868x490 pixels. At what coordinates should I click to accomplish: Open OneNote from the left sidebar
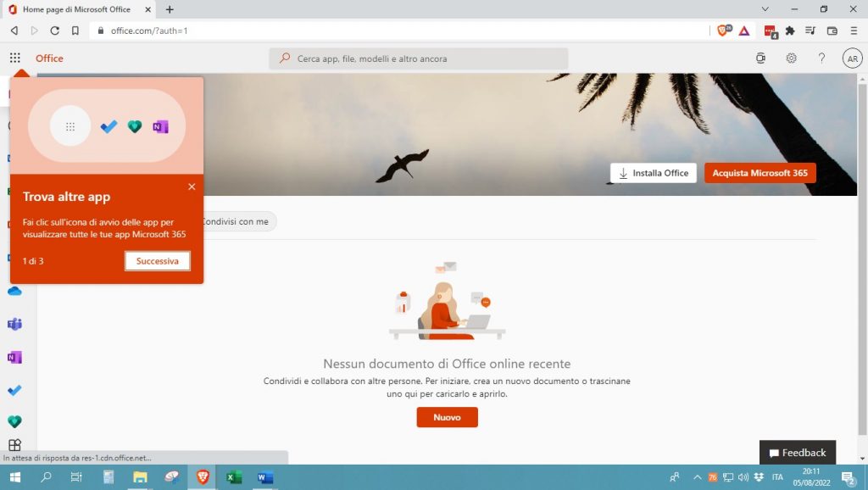(x=14, y=357)
